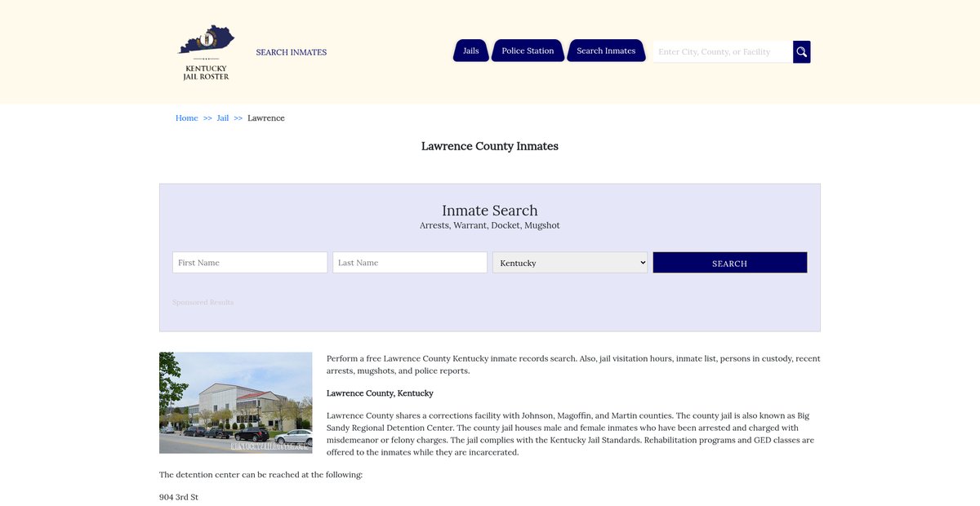Image resolution: width=980 pixels, height=506 pixels.
Task: Go to Home in the breadcrumb
Action: click(186, 118)
